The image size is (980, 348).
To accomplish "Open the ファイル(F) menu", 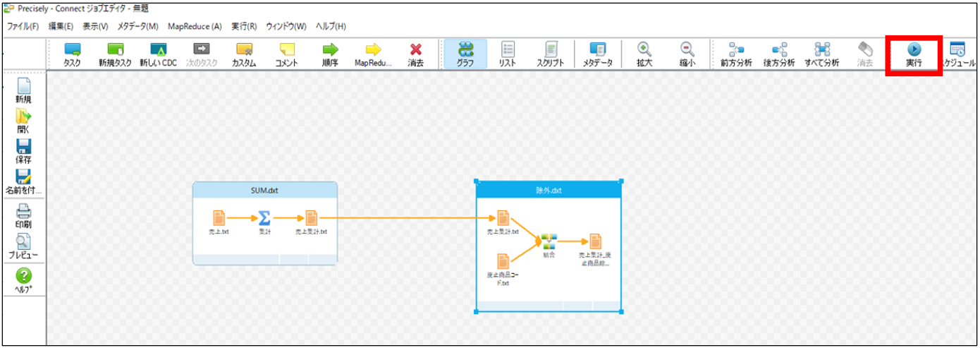I will (x=23, y=26).
